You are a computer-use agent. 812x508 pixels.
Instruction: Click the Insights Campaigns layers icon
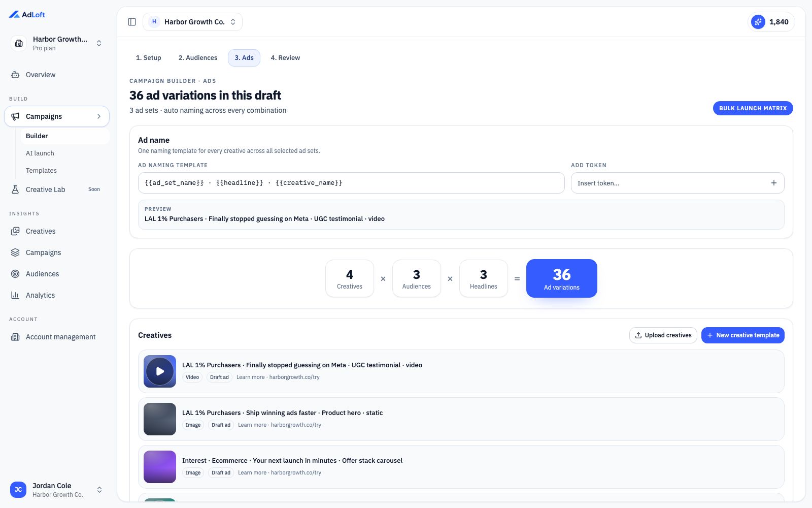tap(15, 252)
